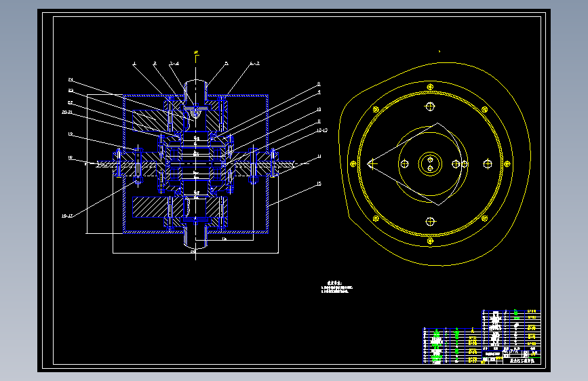Select the technical requirements note text block
This screenshot has height=381, width=588.
pyautogui.click(x=337, y=287)
